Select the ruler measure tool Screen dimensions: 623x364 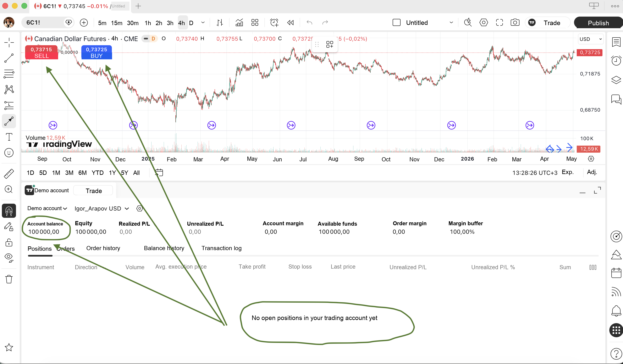(9, 174)
